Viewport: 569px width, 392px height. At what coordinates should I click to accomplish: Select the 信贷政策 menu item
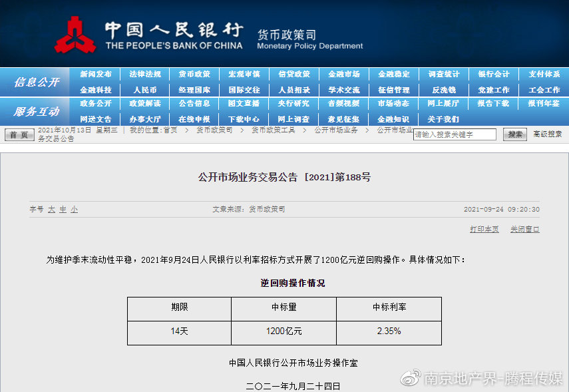click(x=294, y=74)
